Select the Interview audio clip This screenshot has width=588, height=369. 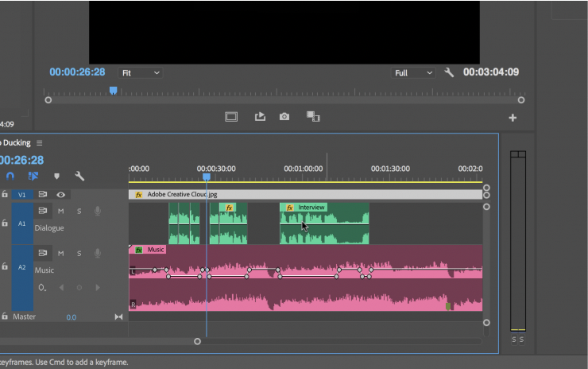click(x=324, y=223)
